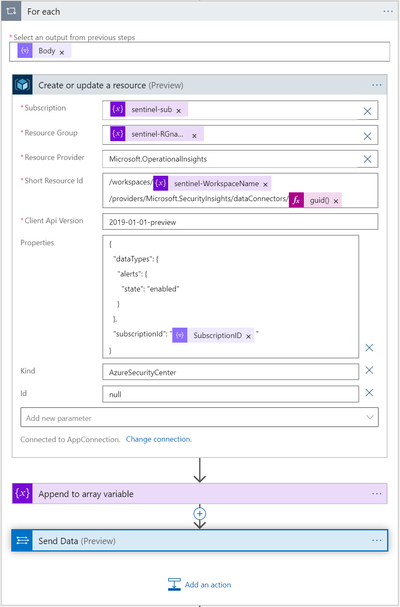Edit the Client Api Version input field
The image size is (400, 607).
coord(240,222)
